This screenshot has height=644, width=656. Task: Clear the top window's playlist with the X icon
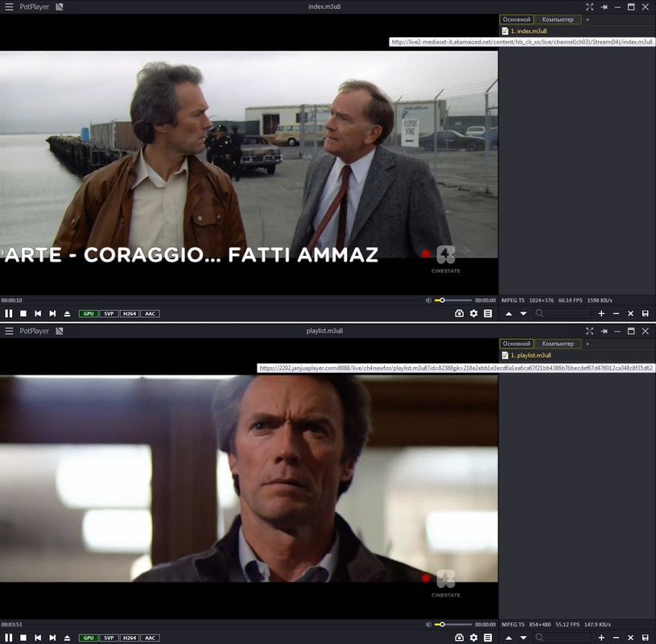(x=630, y=313)
